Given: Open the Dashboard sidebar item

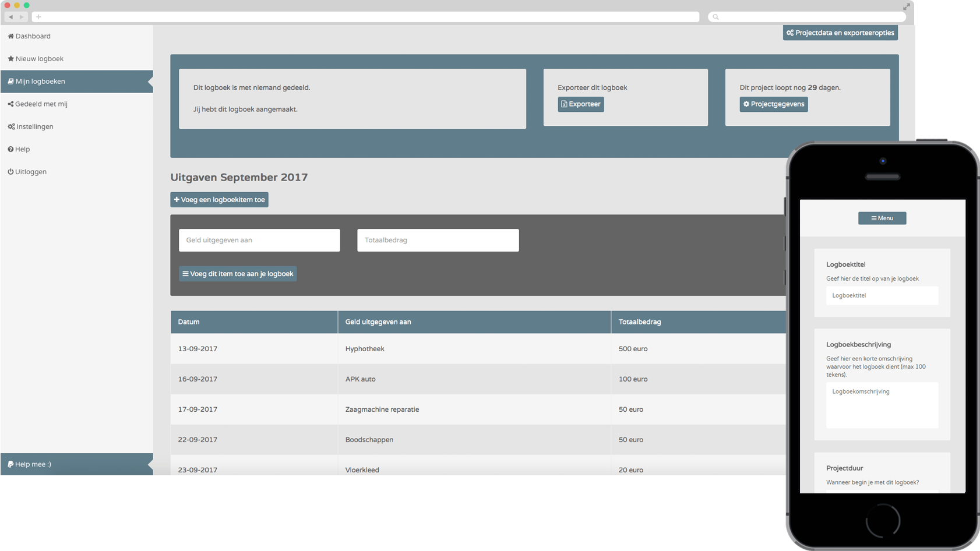Looking at the screenshot, I should tap(76, 36).
